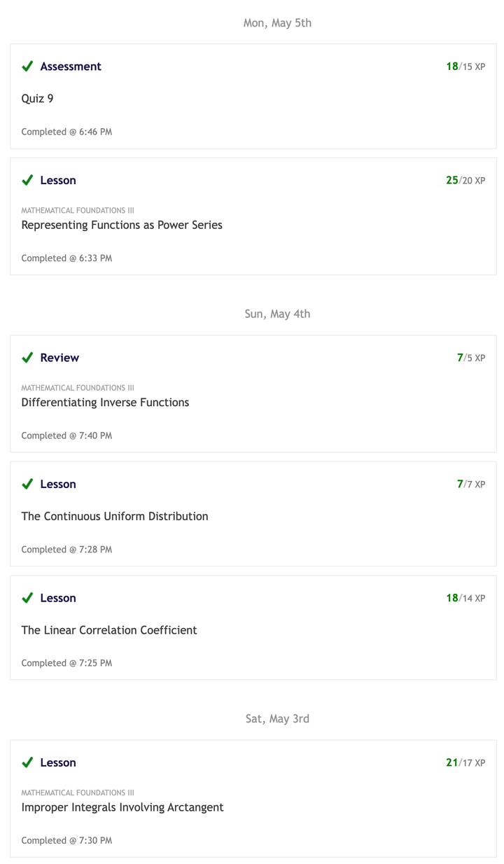Click the checkmark on the Linear Correlation Coefficient lesson

point(27,598)
